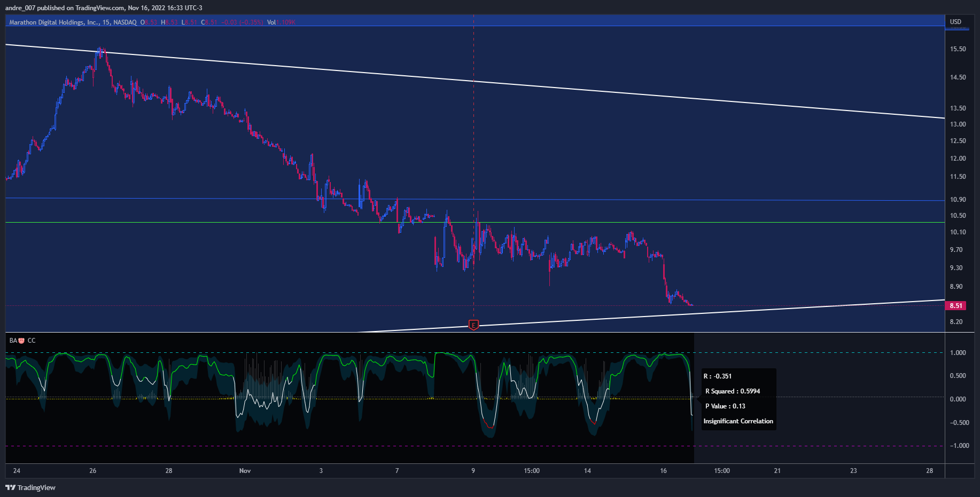Click the USD currency label
This screenshot has width=980, height=497.
point(955,22)
